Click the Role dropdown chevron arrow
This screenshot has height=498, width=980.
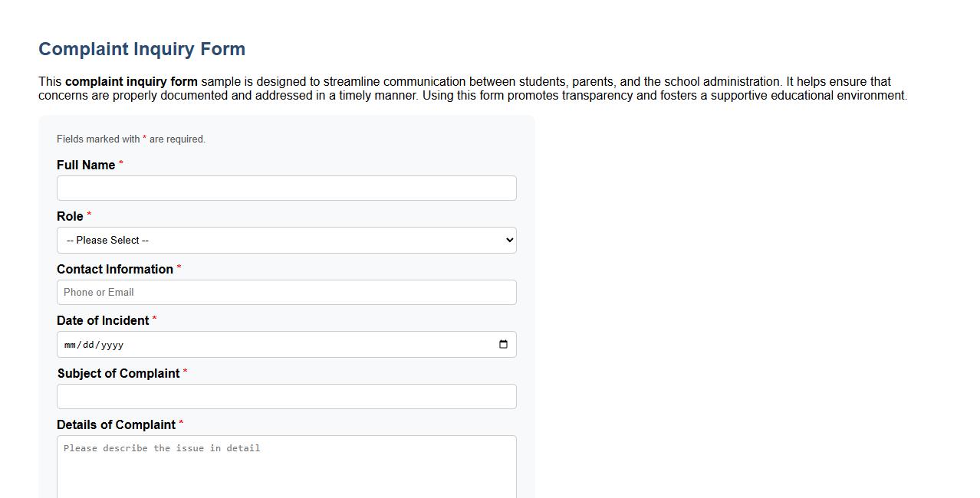tap(508, 240)
